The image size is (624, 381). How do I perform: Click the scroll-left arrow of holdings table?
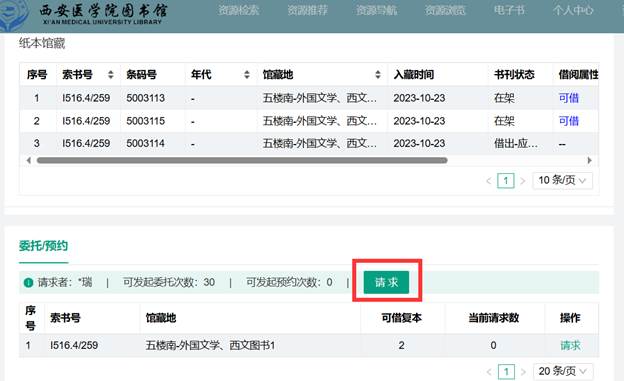tap(28, 160)
